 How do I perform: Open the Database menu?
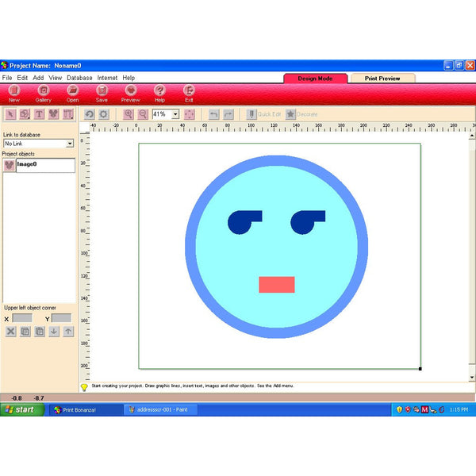tap(79, 78)
